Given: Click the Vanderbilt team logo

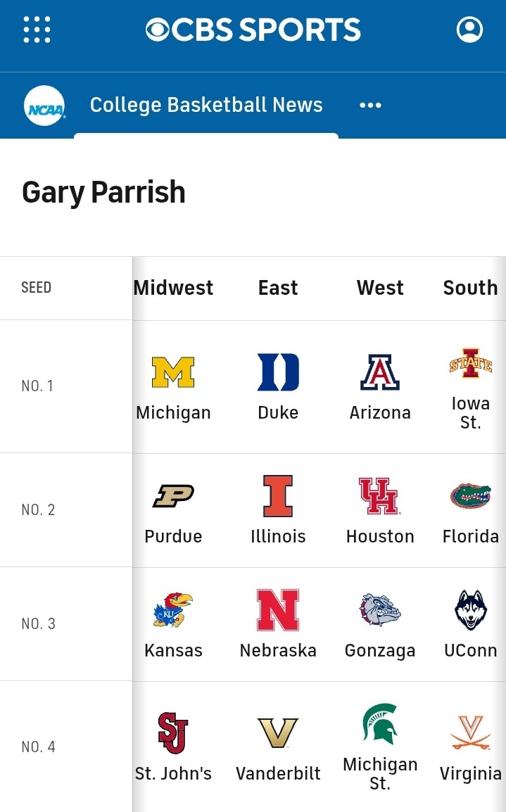Looking at the screenshot, I should tap(278, 733).
